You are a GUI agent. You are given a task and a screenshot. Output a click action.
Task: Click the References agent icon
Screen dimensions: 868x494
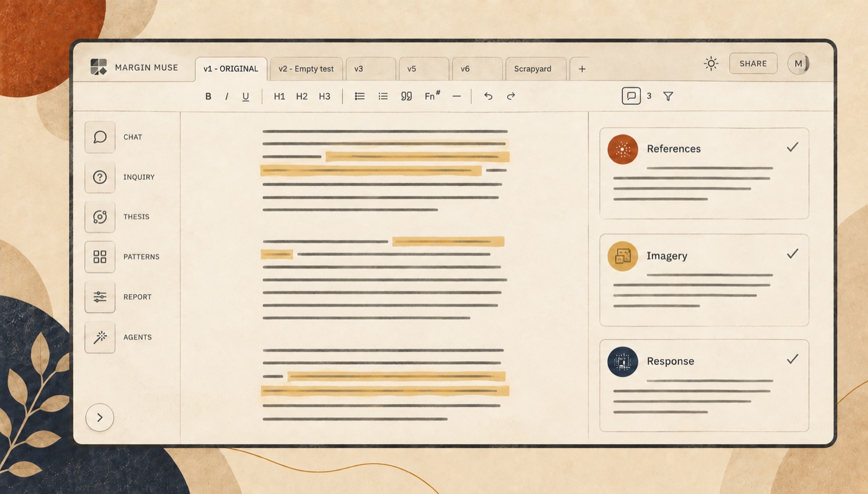click(x=623, y=149)
